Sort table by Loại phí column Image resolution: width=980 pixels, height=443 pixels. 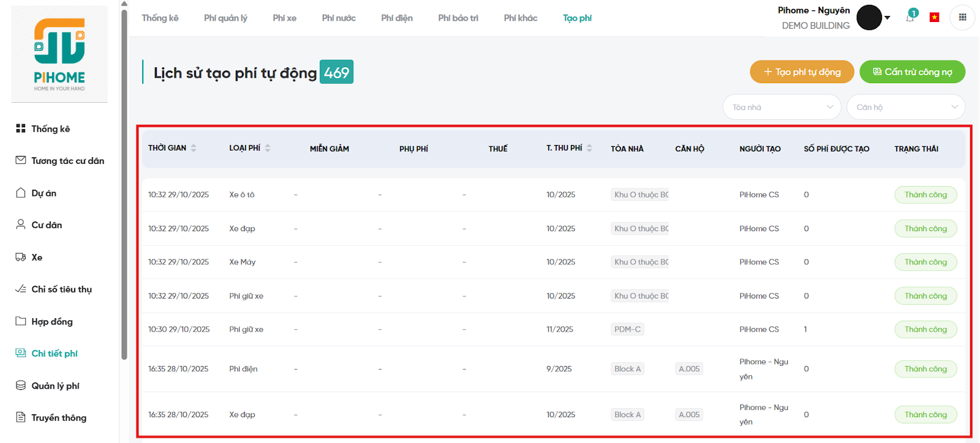point(268,148)
